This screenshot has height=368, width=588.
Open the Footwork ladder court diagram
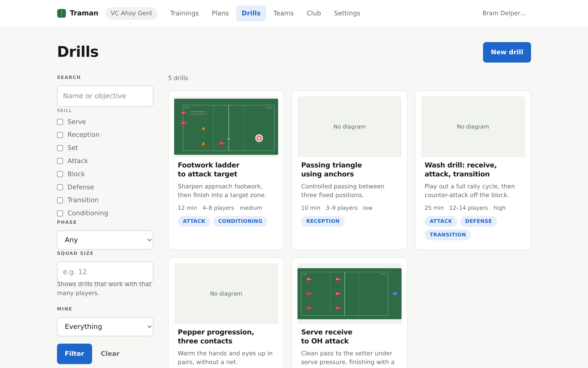tap(226, 126)
